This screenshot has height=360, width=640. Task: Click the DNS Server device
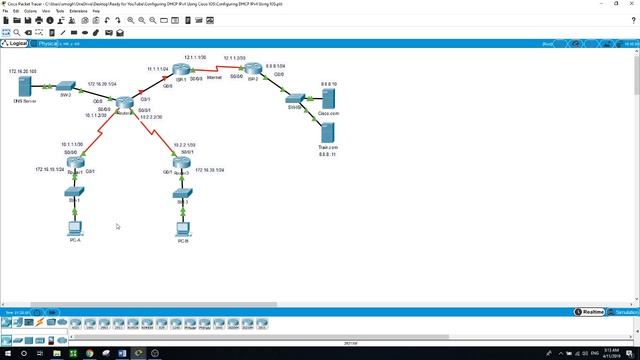pos(25,87)
